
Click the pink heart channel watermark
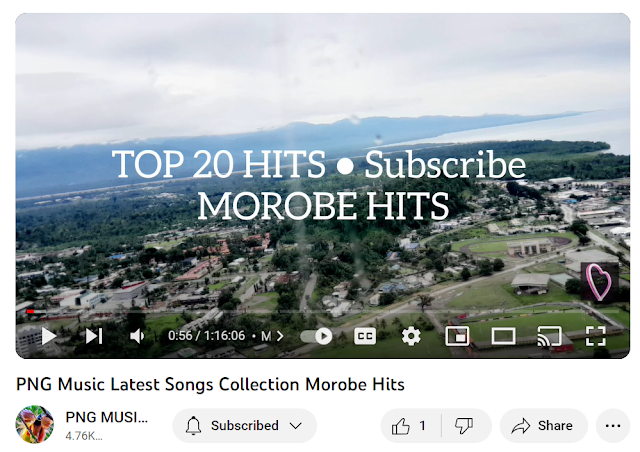coord(599,282)
